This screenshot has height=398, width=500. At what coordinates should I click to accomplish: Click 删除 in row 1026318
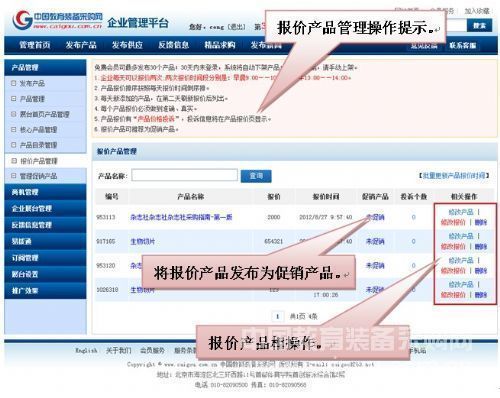481,295
